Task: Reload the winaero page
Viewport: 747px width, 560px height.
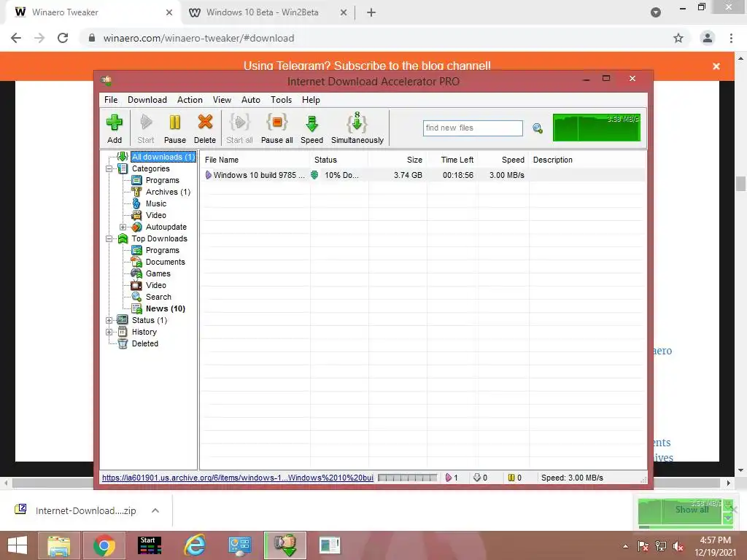Action: pos(63,38)
